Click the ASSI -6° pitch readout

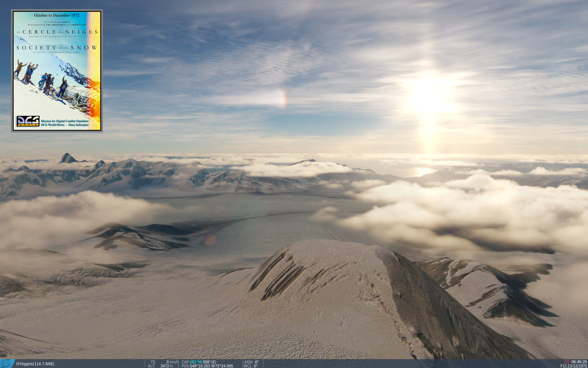coord(251,362)
